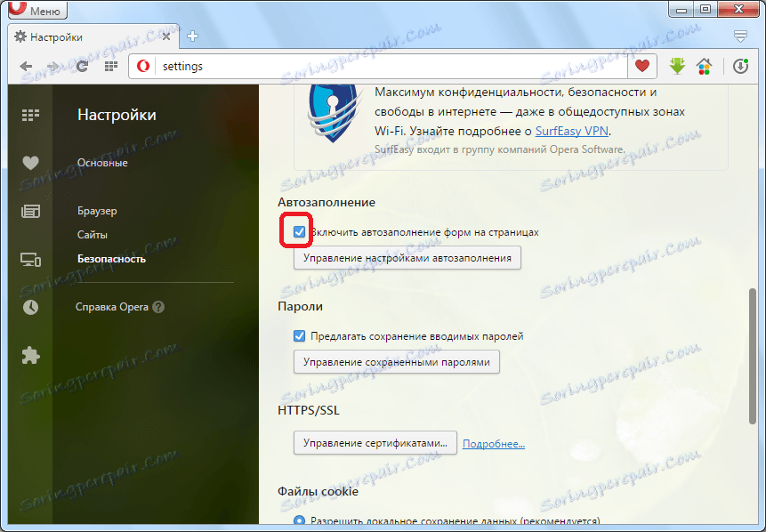Select Браузер settings section

97,211
